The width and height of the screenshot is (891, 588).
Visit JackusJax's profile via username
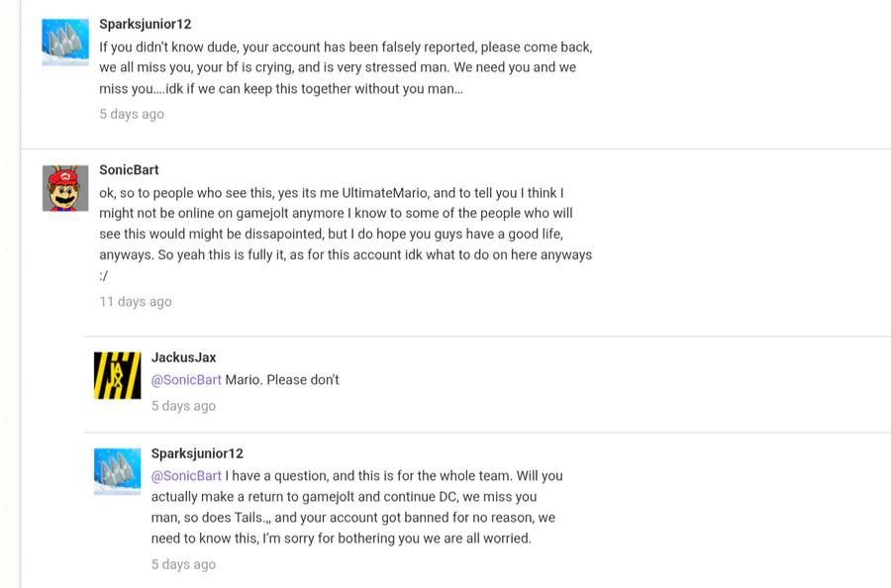tap(183, 357)
